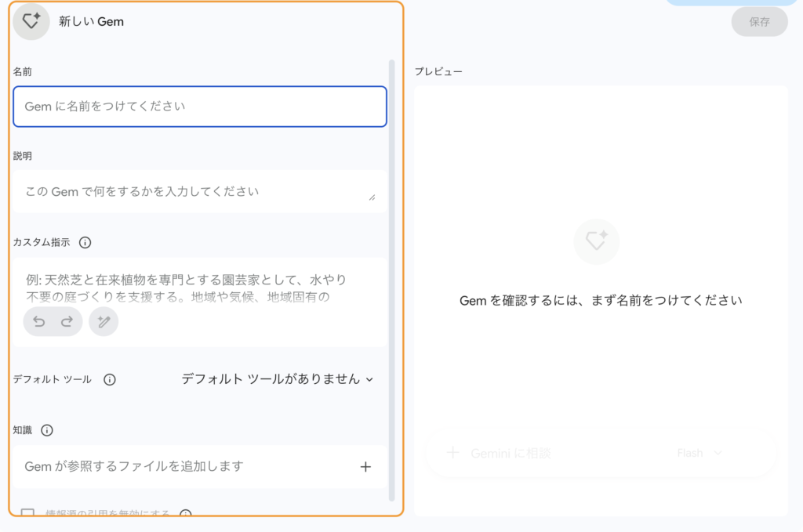The width and height of the screenshot is (803, 532).
Task: Click the info icon next to 知識
Action: pyautogui.click(x=47, y=430)
